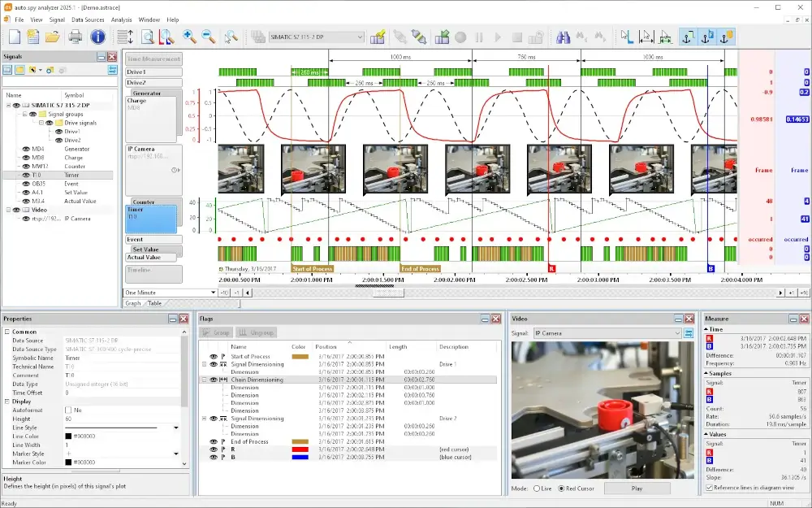Print the diagram using the printer icon
The width and height of the screenshot is (812, 508).
click(x=76, y=37)
